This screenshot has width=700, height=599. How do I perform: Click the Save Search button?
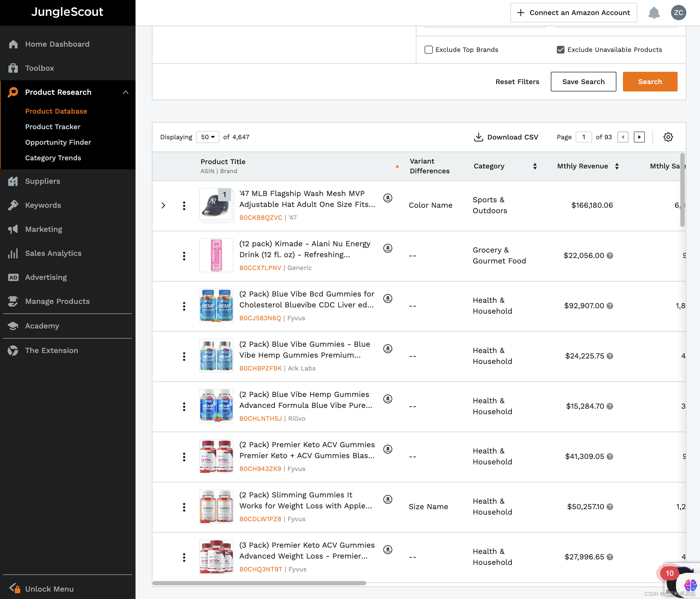pos(583,82)
